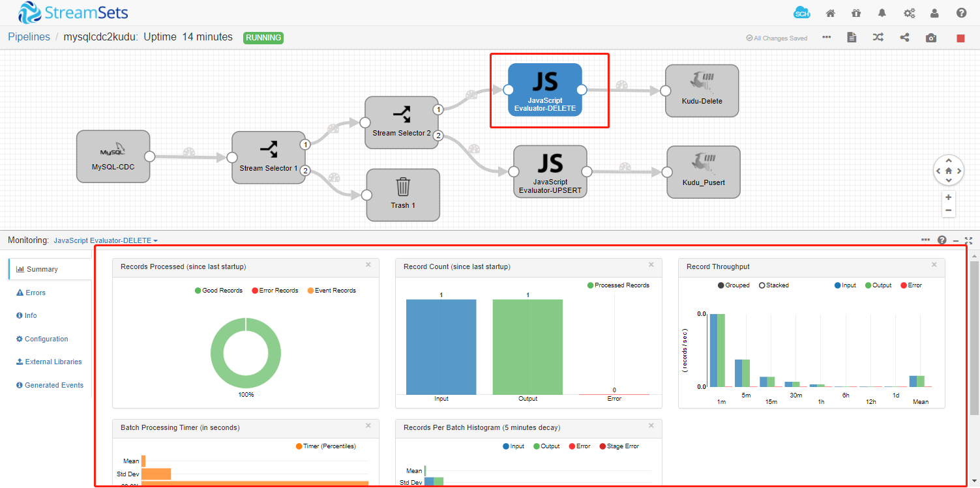This screenshot has width=980, height=488.
Task: Select the Stream Selector 2 stage
Action: [x=402, y=122]
